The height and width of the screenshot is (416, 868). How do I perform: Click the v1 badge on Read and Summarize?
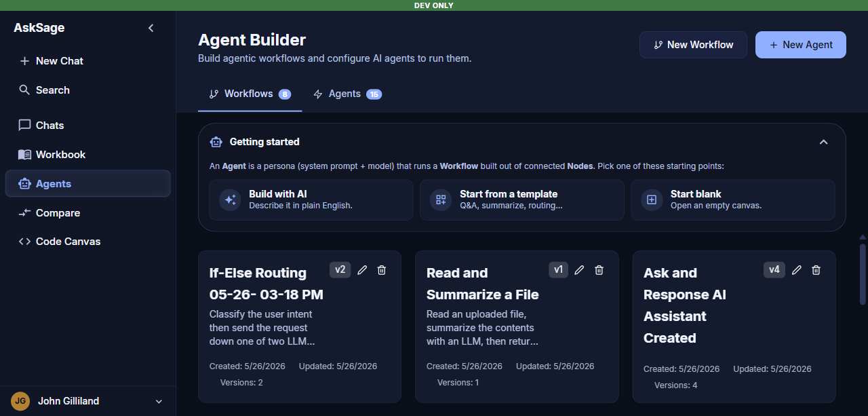[x=558, y=269]
